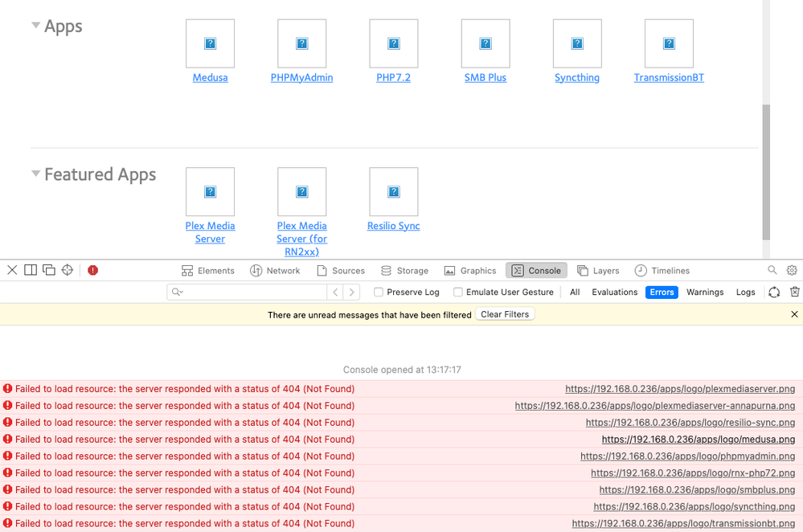
Task: Collapse the Featured Apps section triangle
Action: click(x=36, y=174)
